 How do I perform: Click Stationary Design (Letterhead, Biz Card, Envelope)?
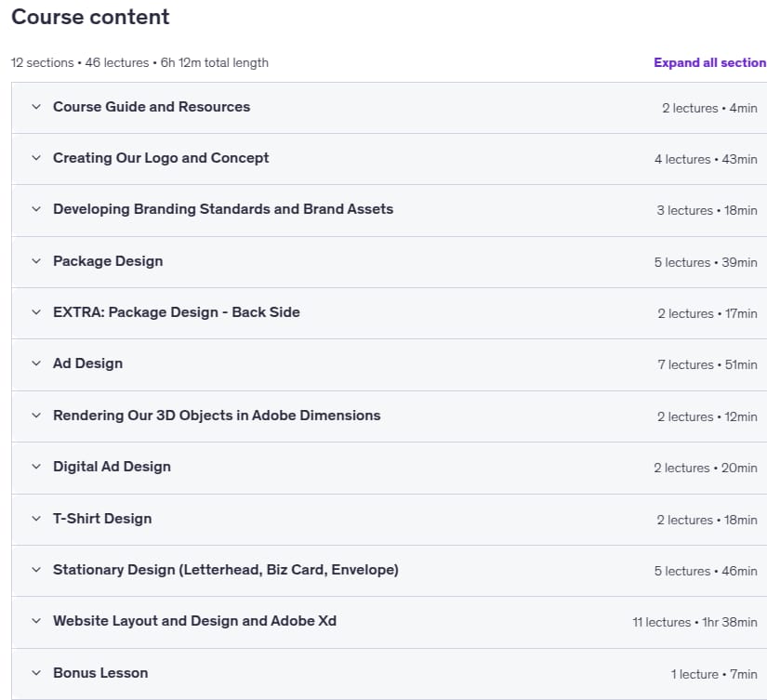click(226, 570)
